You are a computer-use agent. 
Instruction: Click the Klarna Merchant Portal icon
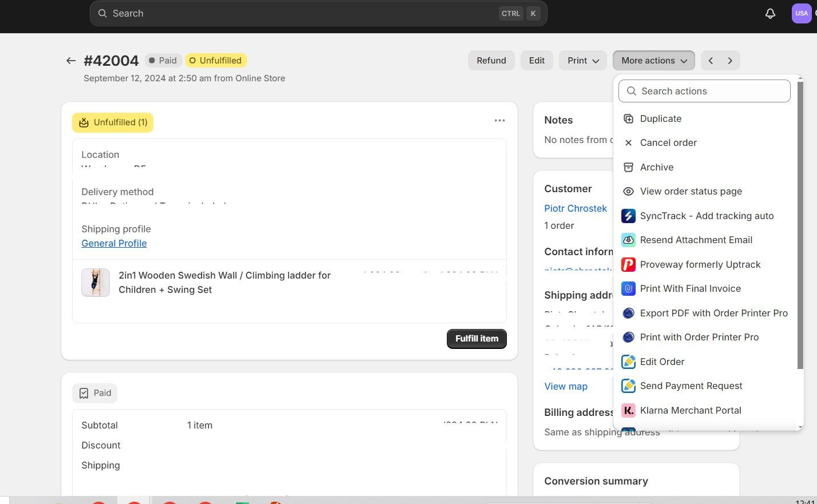pyautogui.click(x=628, y=410)
